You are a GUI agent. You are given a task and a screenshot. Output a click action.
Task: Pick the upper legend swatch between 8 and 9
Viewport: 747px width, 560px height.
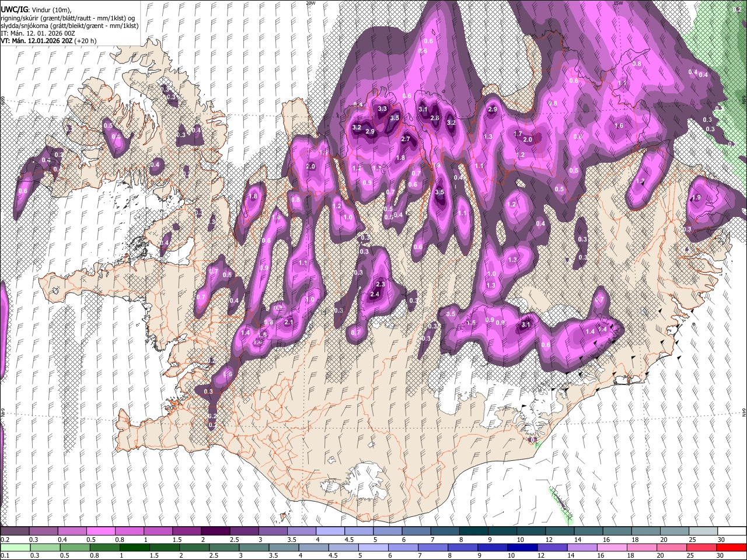click(x=473, y=531)
